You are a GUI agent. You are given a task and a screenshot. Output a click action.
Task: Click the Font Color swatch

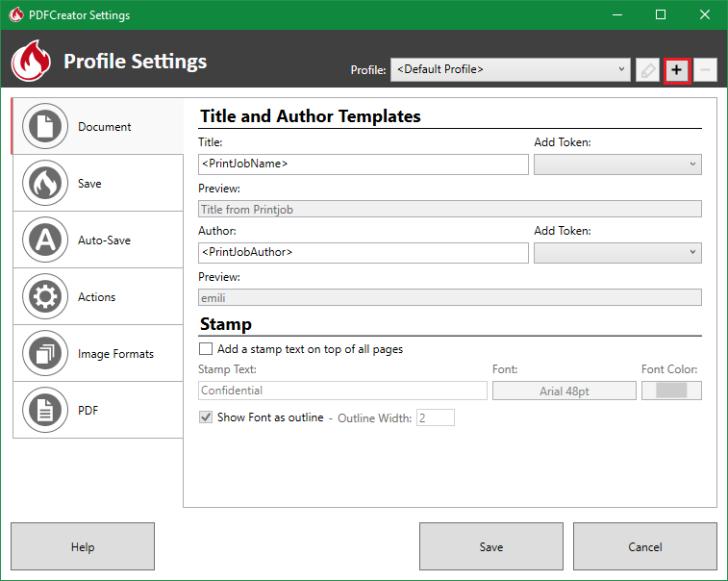[671, 391]
